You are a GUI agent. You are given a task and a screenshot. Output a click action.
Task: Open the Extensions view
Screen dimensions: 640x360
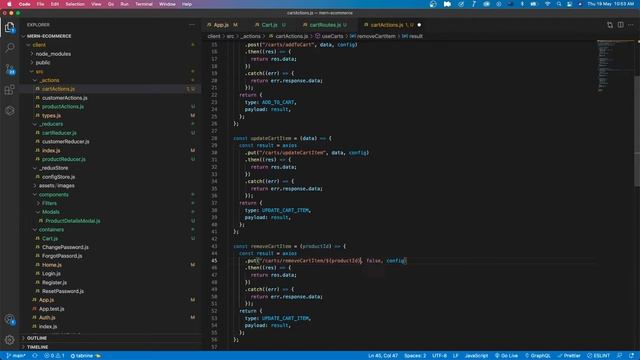click(x=10, y=90)
